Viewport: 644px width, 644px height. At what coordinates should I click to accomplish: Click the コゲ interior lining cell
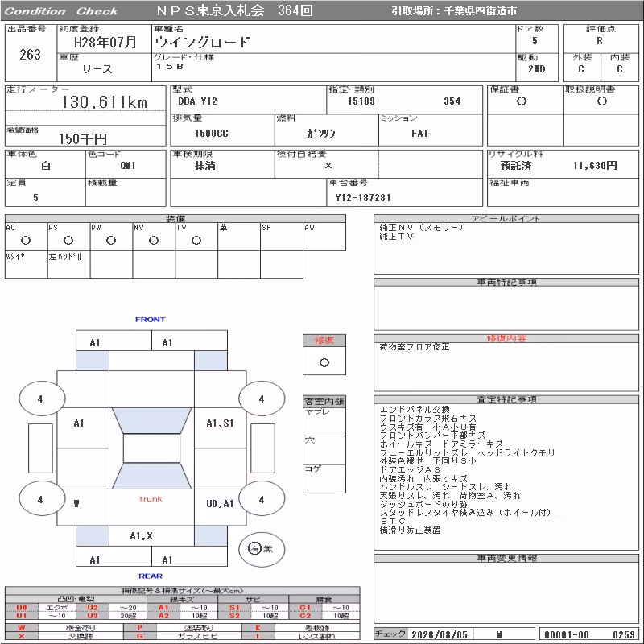click(324, 478)
